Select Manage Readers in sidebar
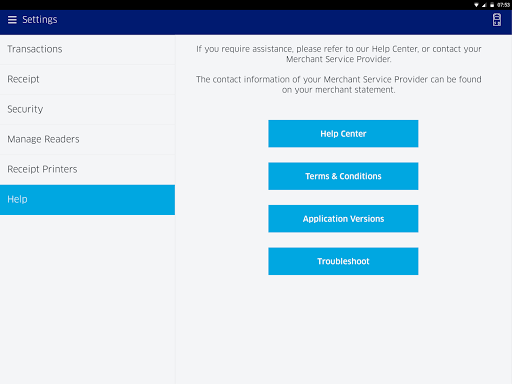Screen dimensions: 512x384 coord(87,139)
